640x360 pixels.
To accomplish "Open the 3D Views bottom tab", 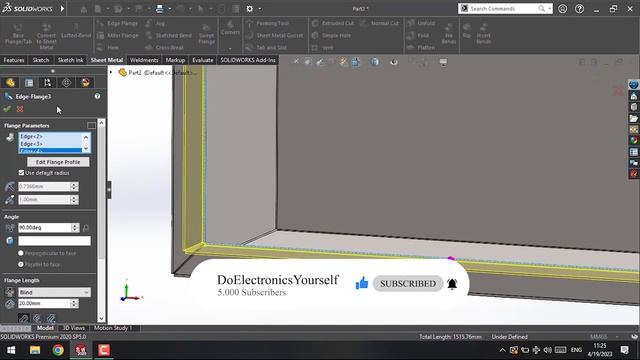I will (x=73, y=328).
